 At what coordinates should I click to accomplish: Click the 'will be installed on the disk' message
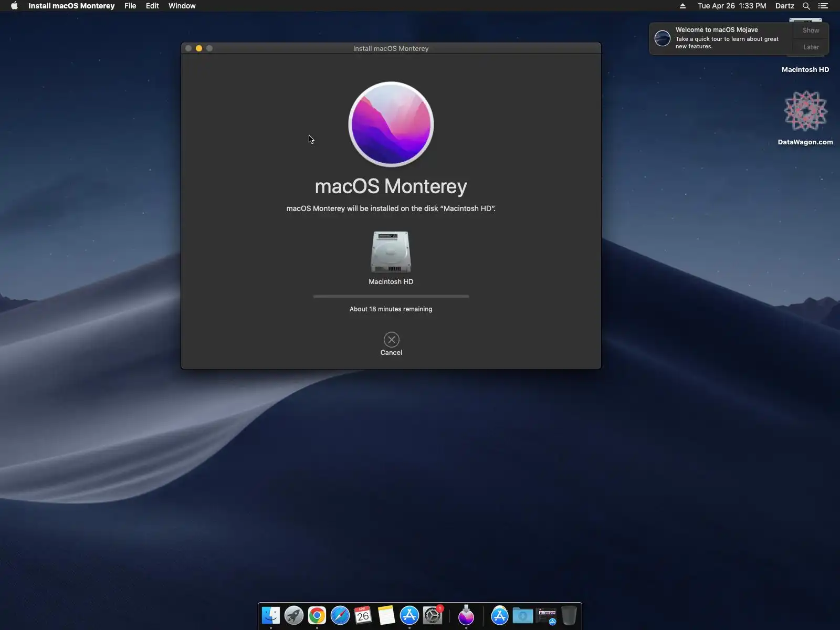[x=391, y=208]
